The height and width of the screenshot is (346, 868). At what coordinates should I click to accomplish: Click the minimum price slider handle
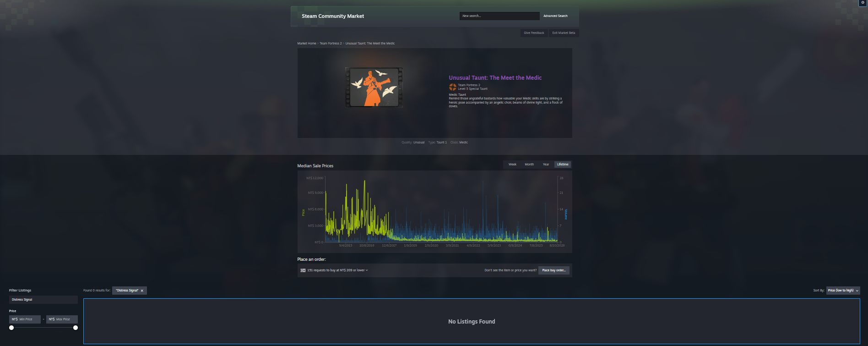coord(11,328)
